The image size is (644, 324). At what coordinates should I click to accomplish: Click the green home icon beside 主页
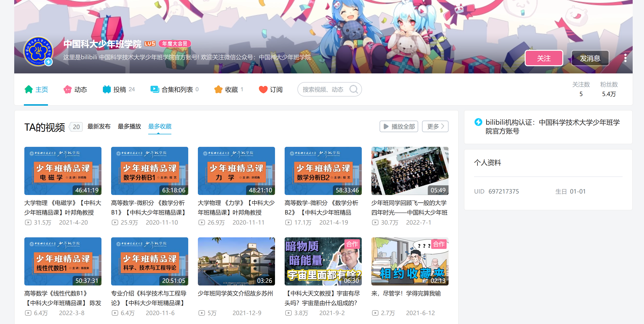point(29,89)
